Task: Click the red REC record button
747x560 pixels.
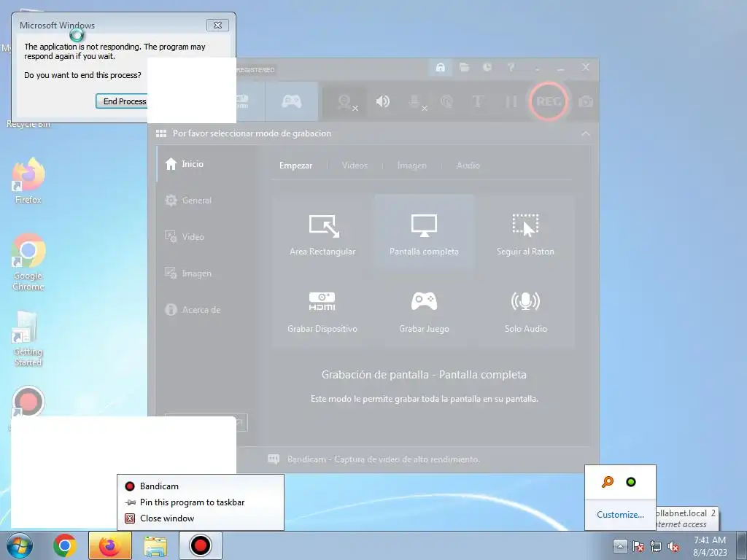Action: tap(549, 101)
